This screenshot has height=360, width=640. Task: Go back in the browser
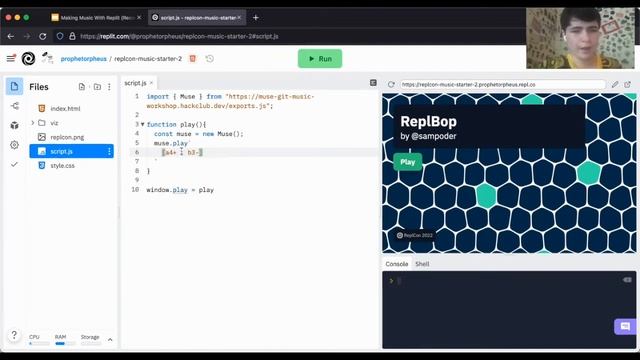pos(11,36)
